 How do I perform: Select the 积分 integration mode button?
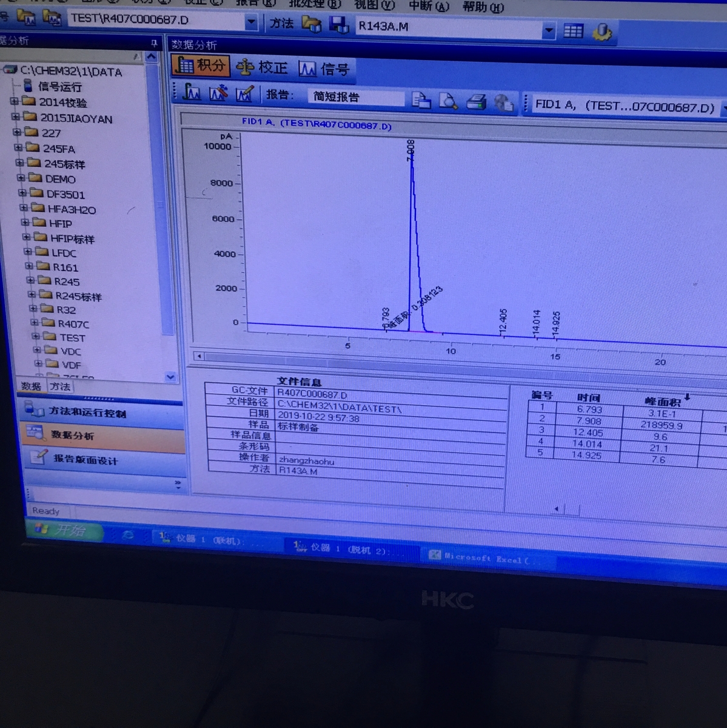click(x=201, y=66)
